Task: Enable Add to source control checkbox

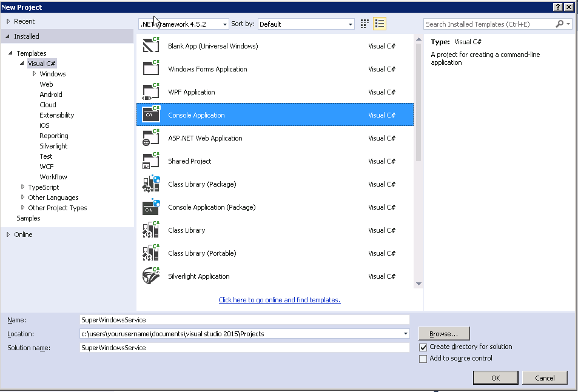Action: (x=423, y=359)
